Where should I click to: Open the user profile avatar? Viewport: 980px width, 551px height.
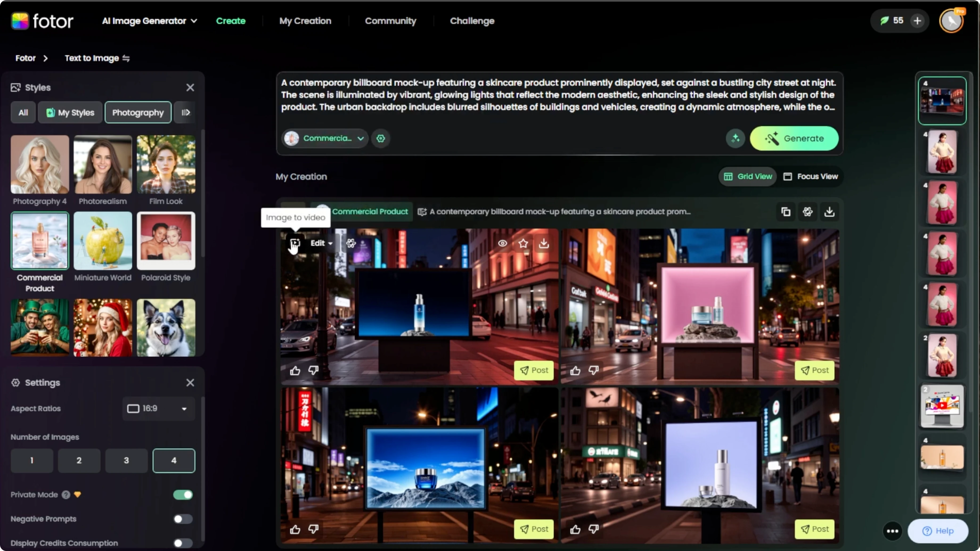952,20
